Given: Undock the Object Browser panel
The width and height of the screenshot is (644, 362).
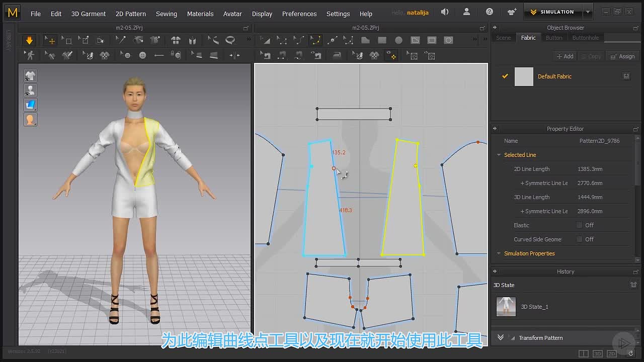Looking at the screenshot, I should [x=636, y=28].
